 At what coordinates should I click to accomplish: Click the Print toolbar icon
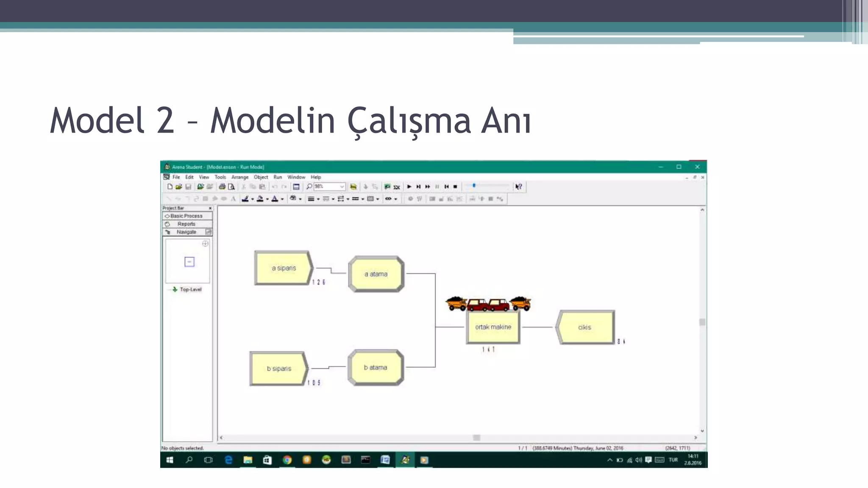pyautogui.click(x=222, y=186)
